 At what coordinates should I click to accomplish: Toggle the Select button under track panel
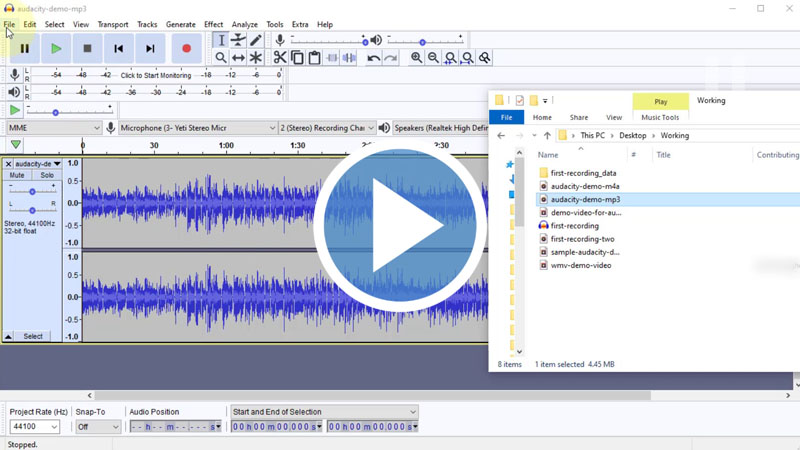(33, 337)
